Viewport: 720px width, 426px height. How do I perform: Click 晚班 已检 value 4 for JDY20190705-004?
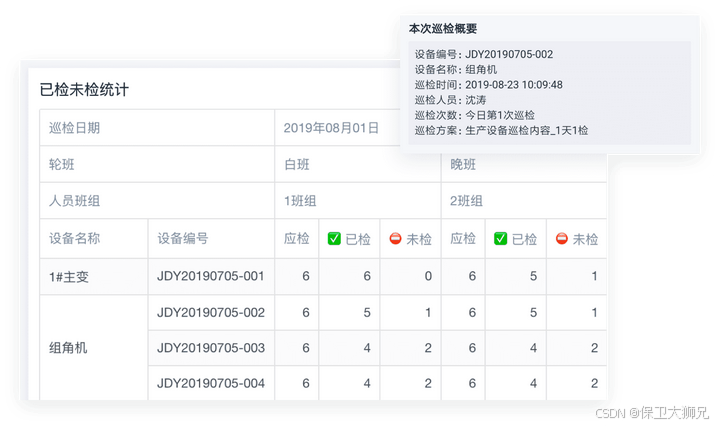533,383
